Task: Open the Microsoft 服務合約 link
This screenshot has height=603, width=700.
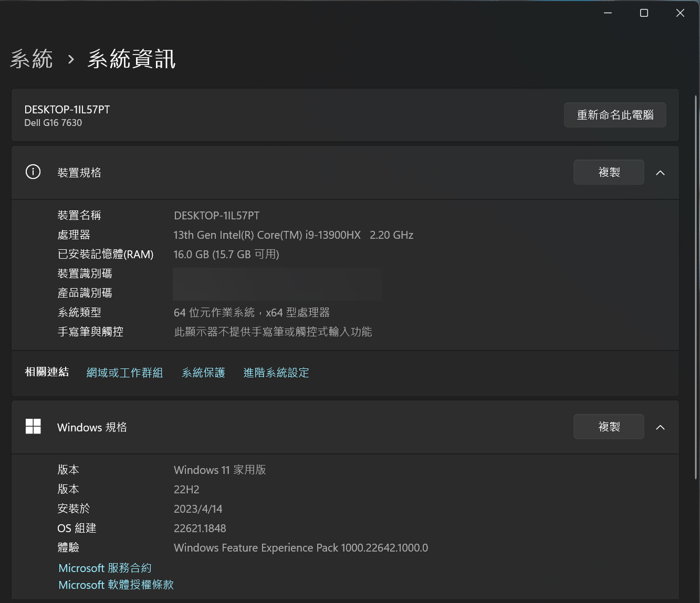Action: pyautogui.click(x=105, y=568)
